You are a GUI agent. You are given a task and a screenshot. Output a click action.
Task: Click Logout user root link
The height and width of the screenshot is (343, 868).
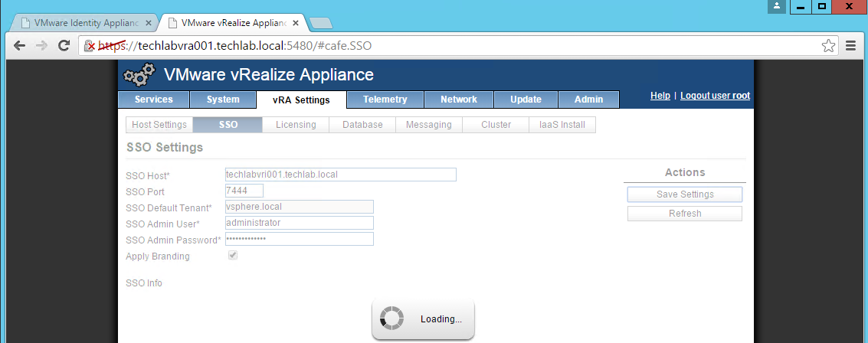point(716,96)
